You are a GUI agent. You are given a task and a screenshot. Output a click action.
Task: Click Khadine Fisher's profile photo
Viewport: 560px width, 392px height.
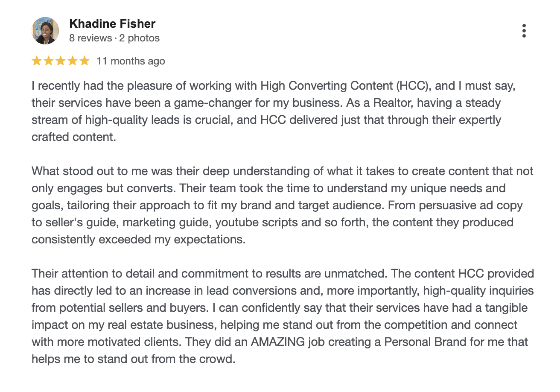click(45, 31)
